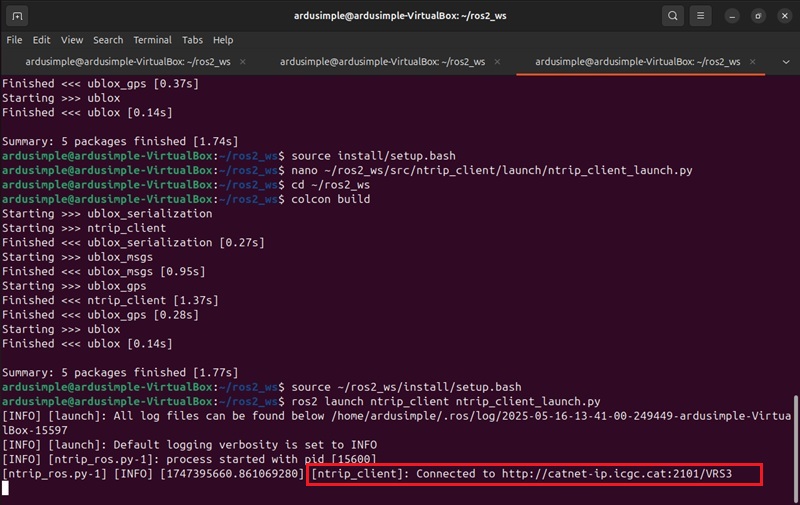Switch to the middle terminal tab

(x=383, y=62)
